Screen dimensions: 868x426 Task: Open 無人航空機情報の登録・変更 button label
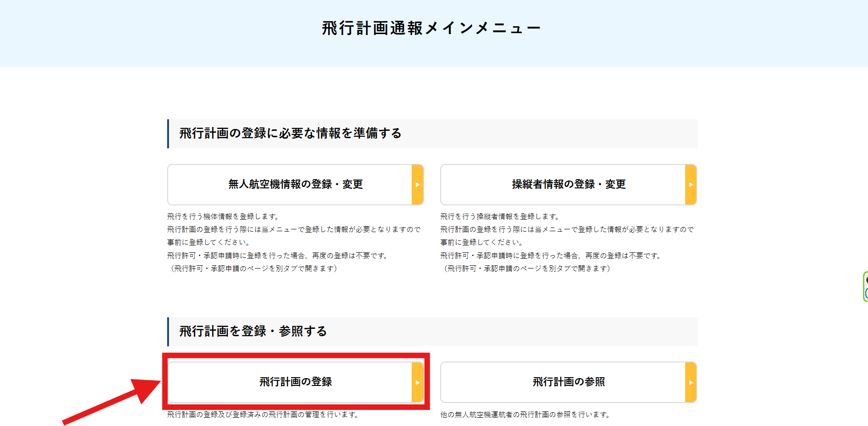[x=295, y=185]
